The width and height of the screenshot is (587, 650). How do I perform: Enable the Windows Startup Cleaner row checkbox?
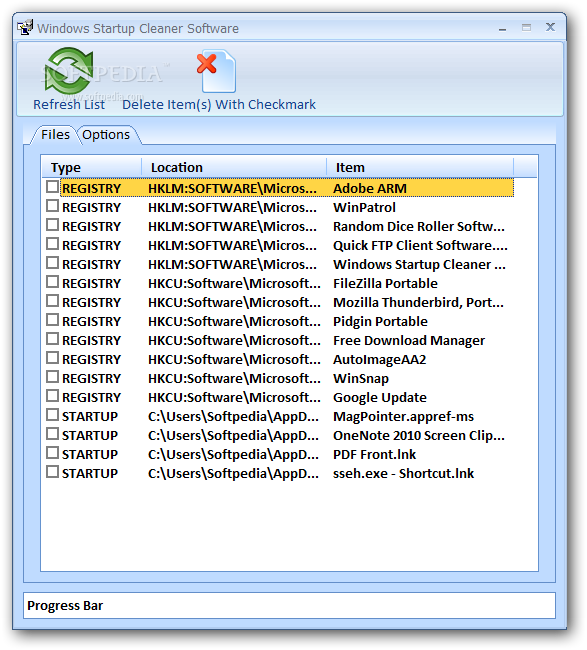coord(52,263)
